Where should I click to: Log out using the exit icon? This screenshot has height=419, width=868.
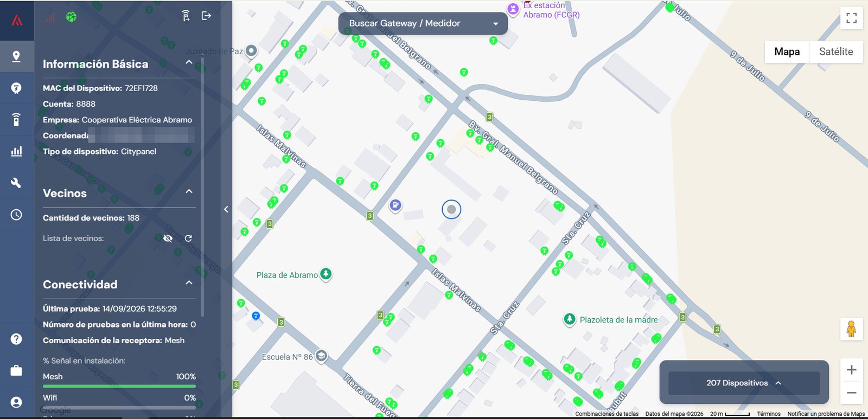point(206,16)
